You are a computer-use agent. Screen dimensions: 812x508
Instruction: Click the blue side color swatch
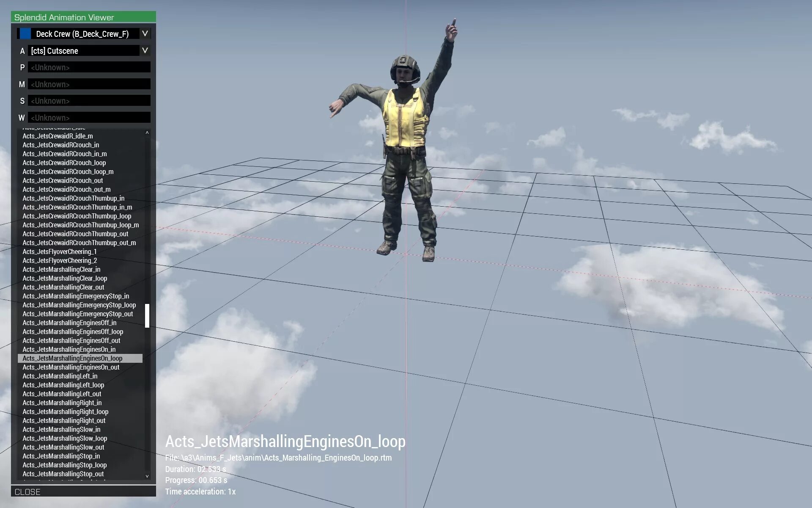(25, 33)
